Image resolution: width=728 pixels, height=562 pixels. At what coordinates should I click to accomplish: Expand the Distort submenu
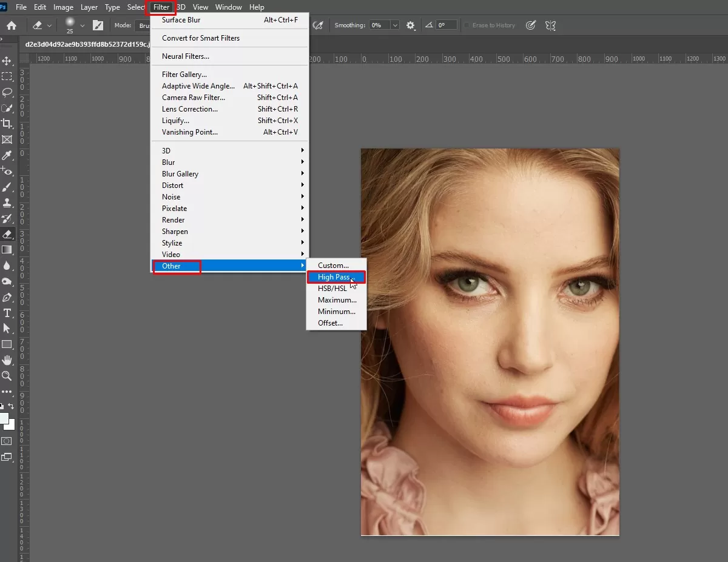pos(230,186)
